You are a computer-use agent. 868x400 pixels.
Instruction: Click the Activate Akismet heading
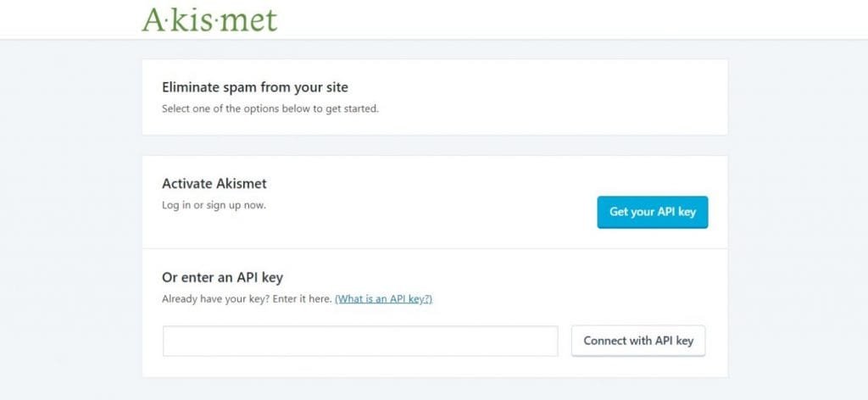214,183
